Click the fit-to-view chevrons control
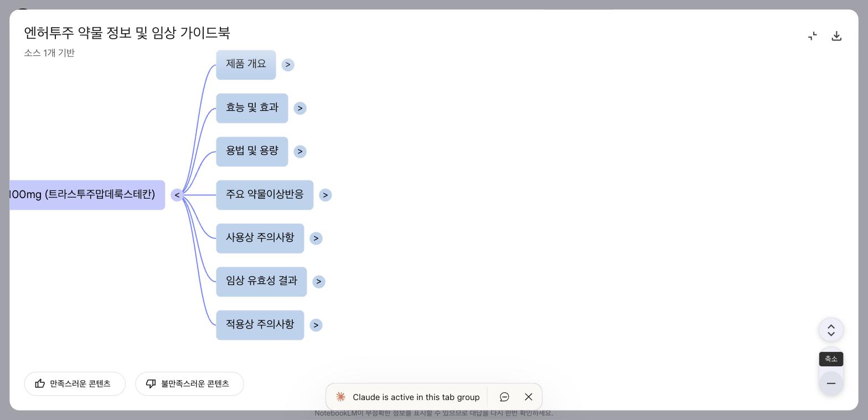Screen dimensions: 868x420 click(831, 329)
